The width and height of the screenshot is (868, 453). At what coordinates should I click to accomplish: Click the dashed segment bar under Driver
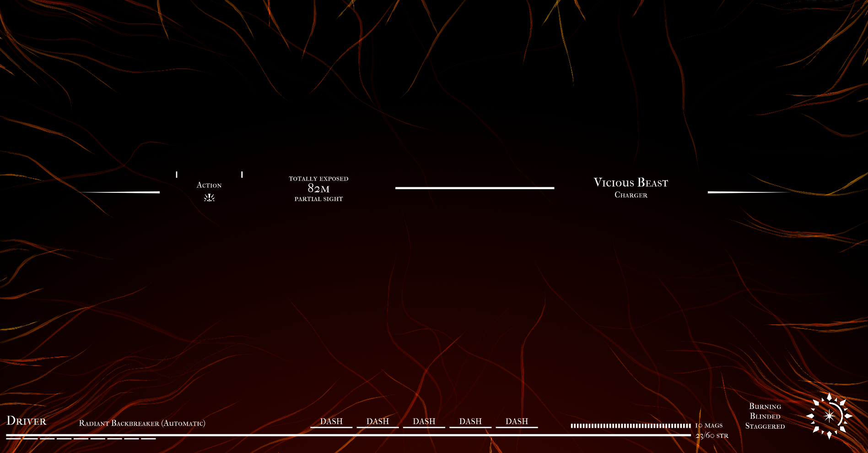pos(81,439)
